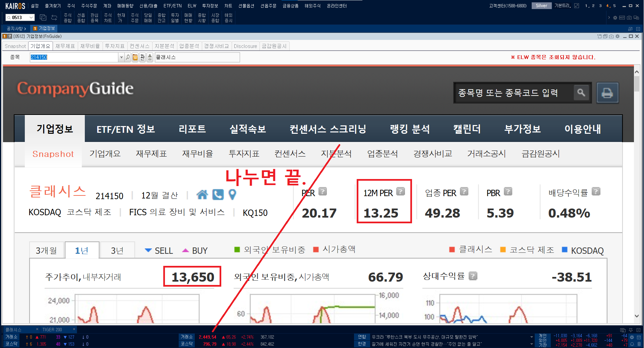Click the home icon next to 12월 결산
The width and height of the screenshot is (644, 348).
coord(202,194)
